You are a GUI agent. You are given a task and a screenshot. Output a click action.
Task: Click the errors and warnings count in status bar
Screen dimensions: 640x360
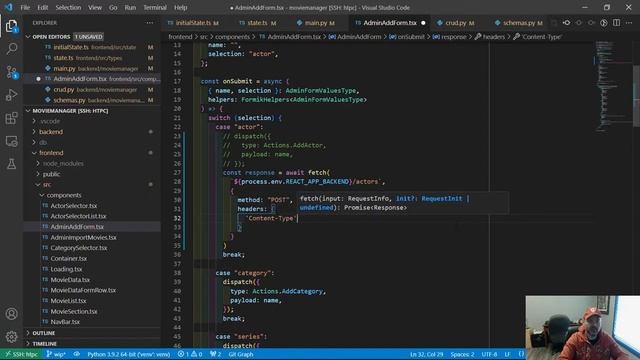pos(190,354)
